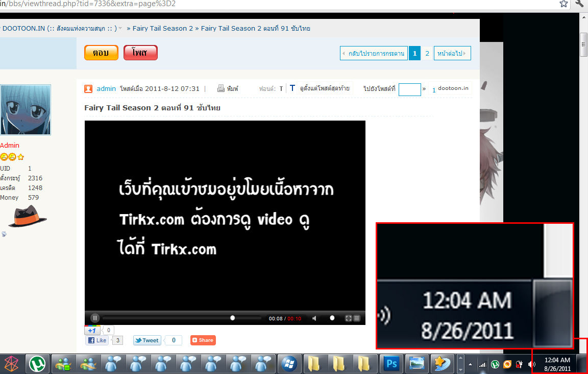
Task: Select the small T font size
Action: [281, 89]
